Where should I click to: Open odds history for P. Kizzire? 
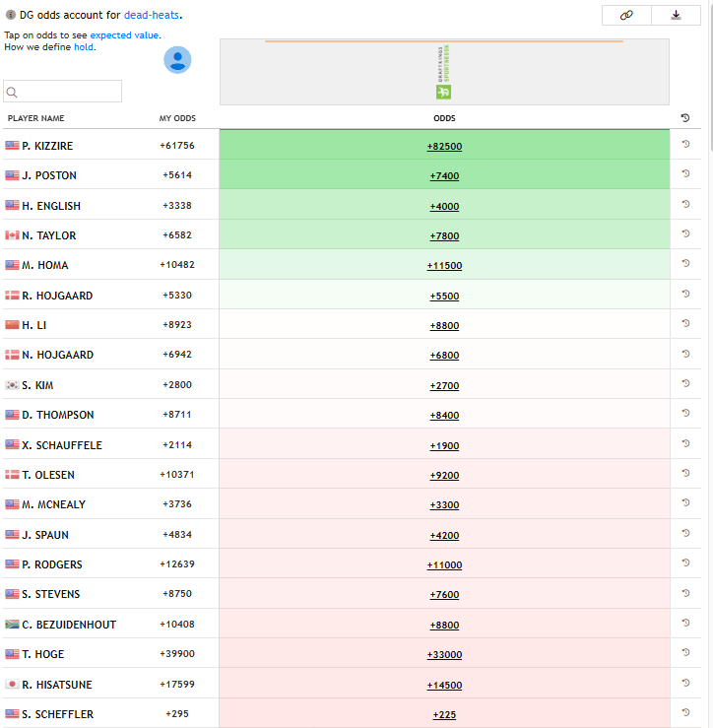click(x=685, y=145)
